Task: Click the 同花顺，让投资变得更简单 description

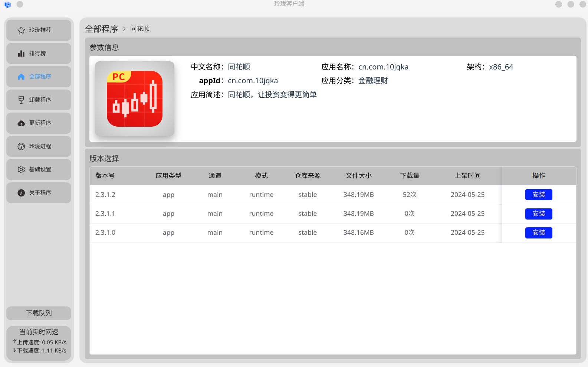Action: pyautogui.click(x=272, y=95)
